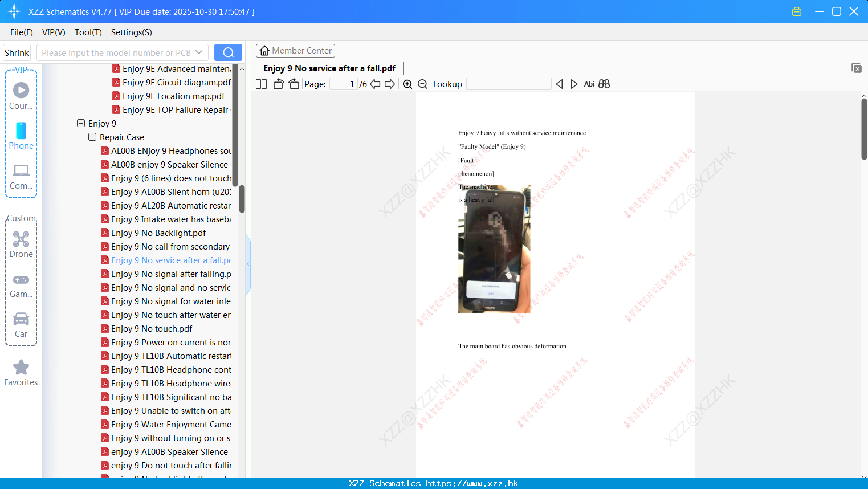Open Enjoy 9 No signal after falling
This screenshot has height=489, width=868.
pyautogui.click(x=166, y=274)
